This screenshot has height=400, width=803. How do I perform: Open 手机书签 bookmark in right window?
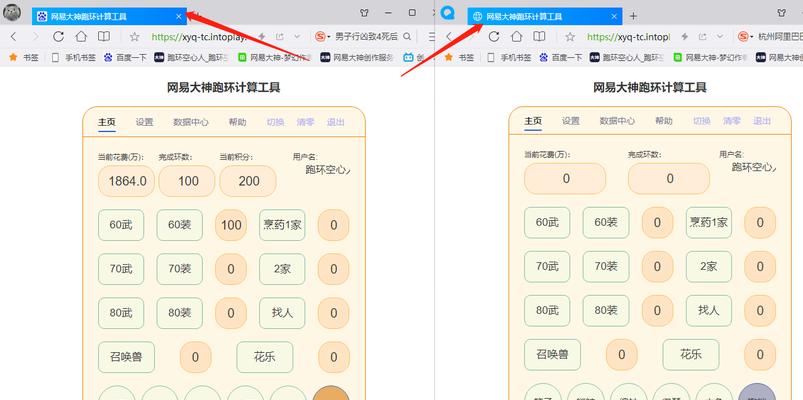click(x=511, y=57)
